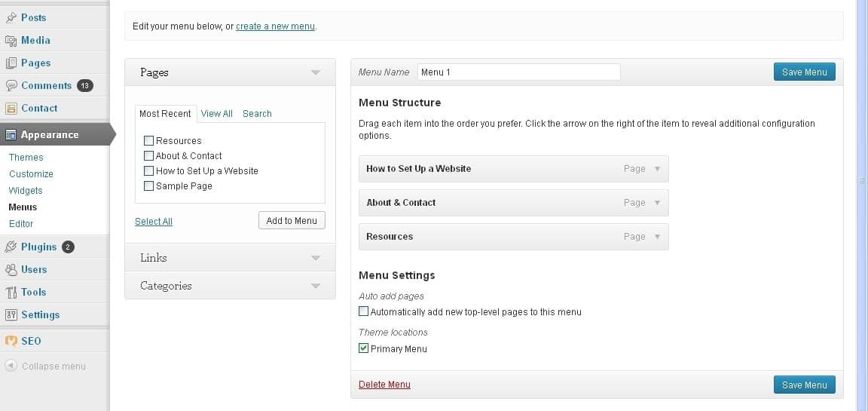868x411 pixels.
Task: Click the Media icon in sidebar
Action: tap(11, 41)
